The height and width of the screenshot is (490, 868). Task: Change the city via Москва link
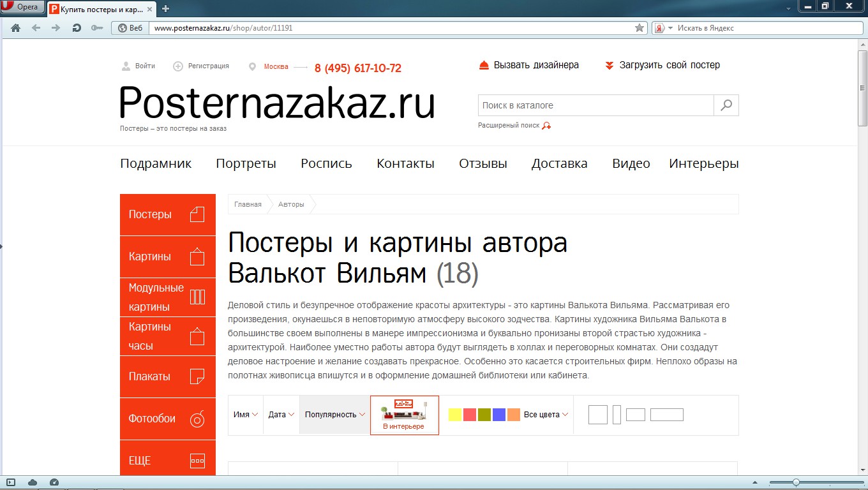pos(276,67)
